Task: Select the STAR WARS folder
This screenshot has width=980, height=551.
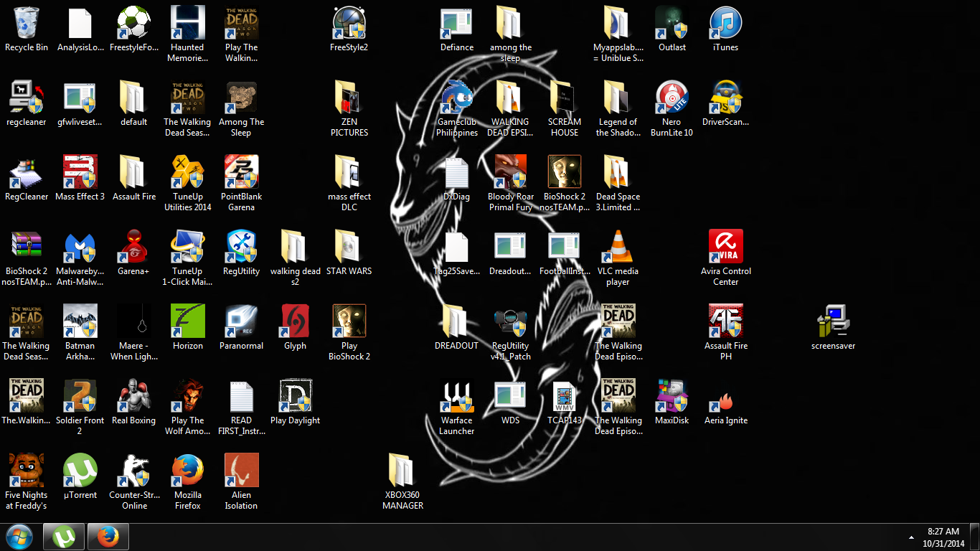Action: pos(349,247)
